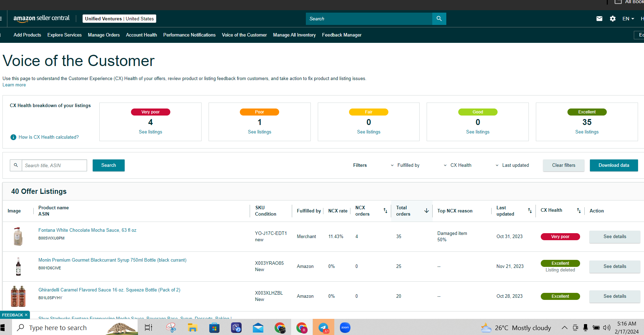Click the Clear filters button

[564, 165]
